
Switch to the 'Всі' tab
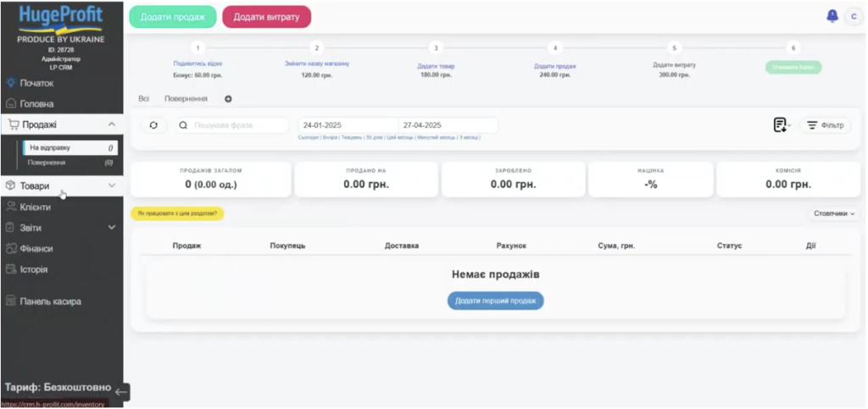tap(143, 99)
